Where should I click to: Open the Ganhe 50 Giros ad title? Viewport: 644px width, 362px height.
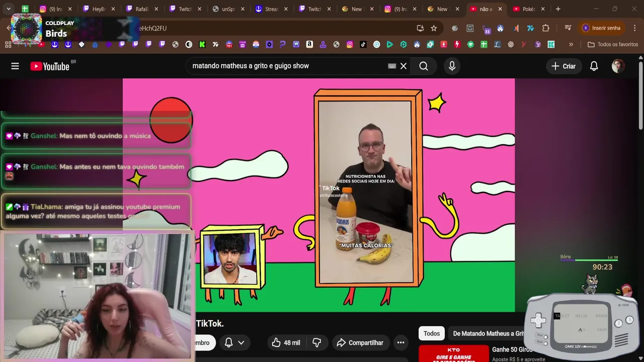click(x=512, y=349)
